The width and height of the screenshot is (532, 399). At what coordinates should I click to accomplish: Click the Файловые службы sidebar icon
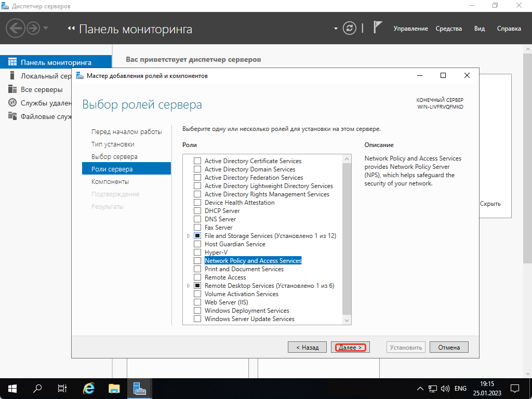pos(12,116)
